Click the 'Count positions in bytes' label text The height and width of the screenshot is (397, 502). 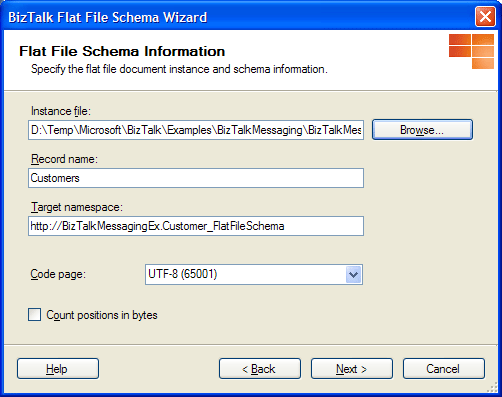[x=102, y=315]
